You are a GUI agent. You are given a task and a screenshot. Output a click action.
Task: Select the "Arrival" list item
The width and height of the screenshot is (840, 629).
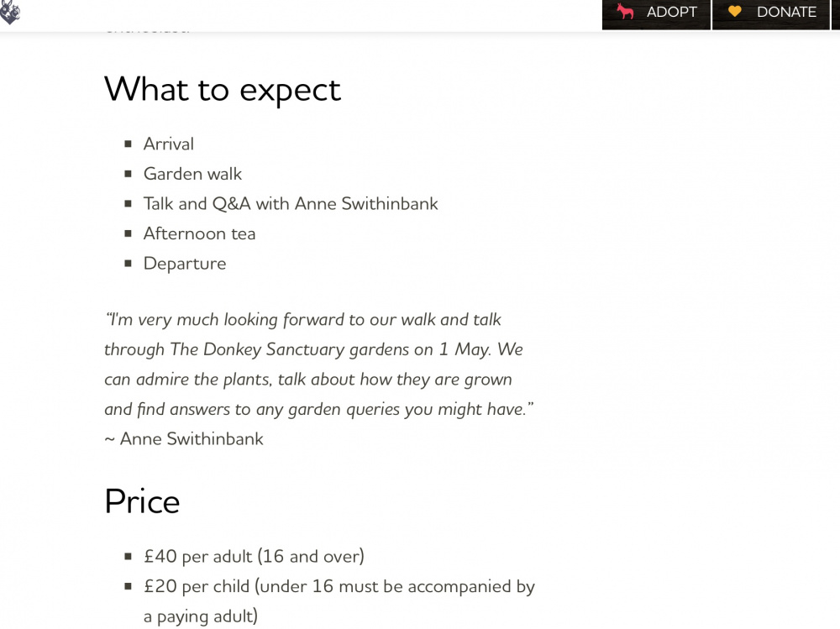(x=168, y=144)
